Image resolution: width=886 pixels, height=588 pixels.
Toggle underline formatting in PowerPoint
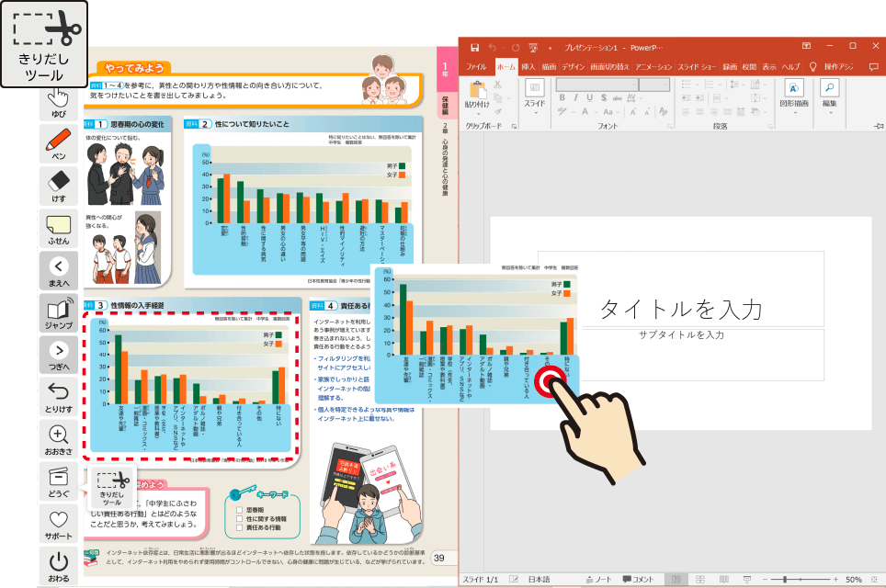click(x=589, y=97)
